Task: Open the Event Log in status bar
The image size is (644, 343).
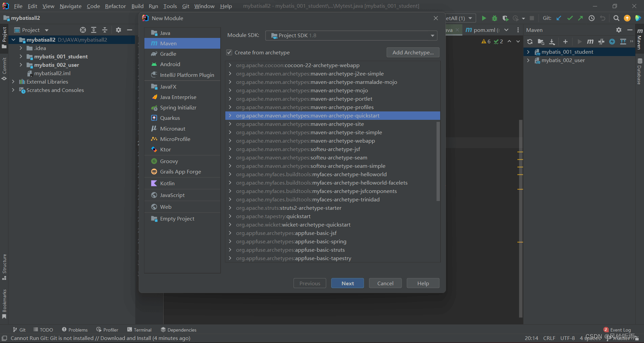Action: [617, 330]
